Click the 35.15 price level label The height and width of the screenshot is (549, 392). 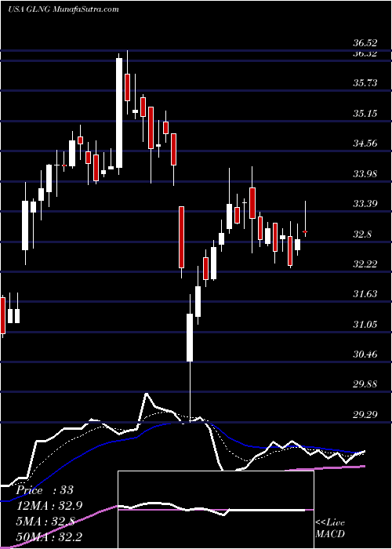[x=365, y=113]
